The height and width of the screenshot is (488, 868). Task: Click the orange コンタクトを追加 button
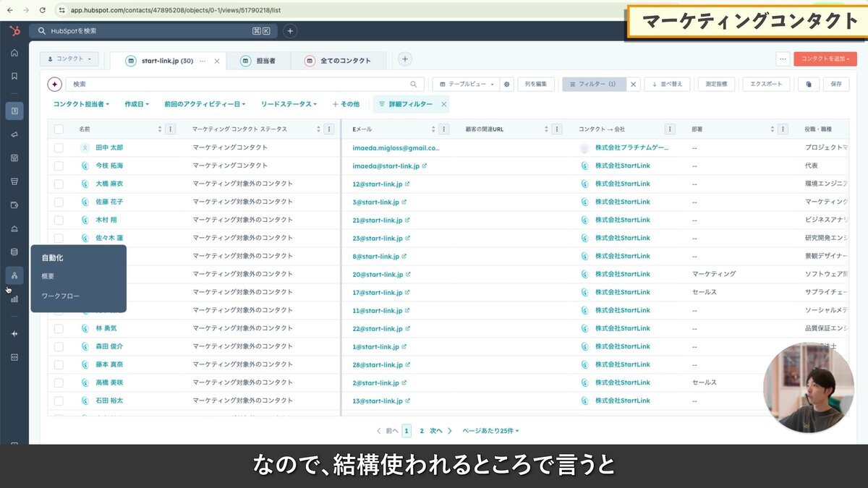(x=825, y=59)
